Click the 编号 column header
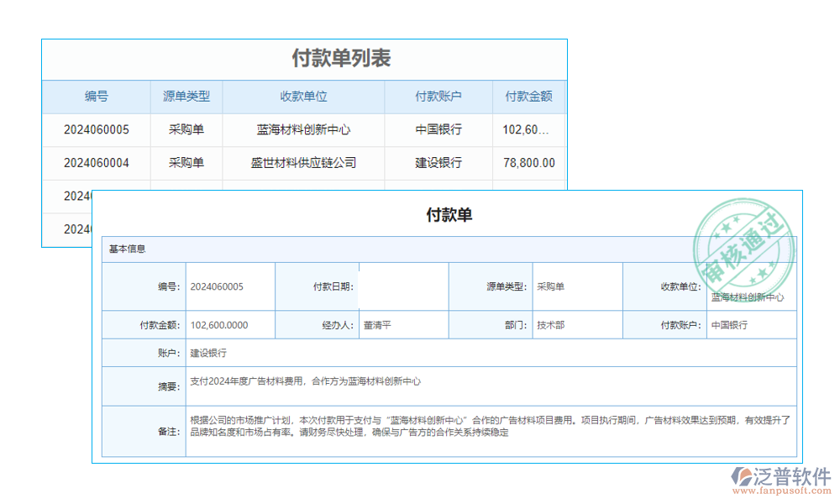The width and height of the screenshot is (840, 504). 97,96
